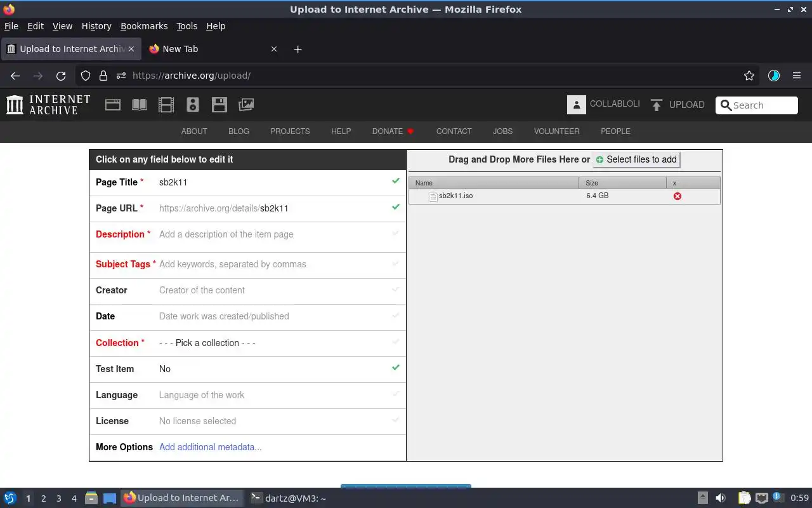Open the Edit menu
The height and width of the screenshot is (508, 812).
(36, 26)
